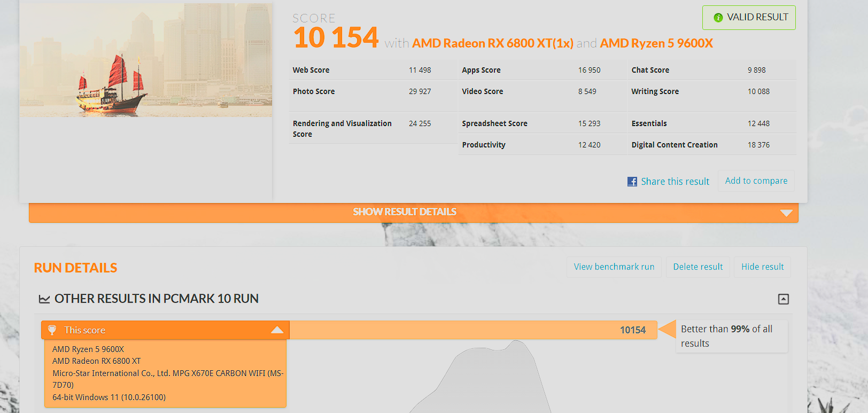
Task: Click Essentials label
Action: point(649,123)
